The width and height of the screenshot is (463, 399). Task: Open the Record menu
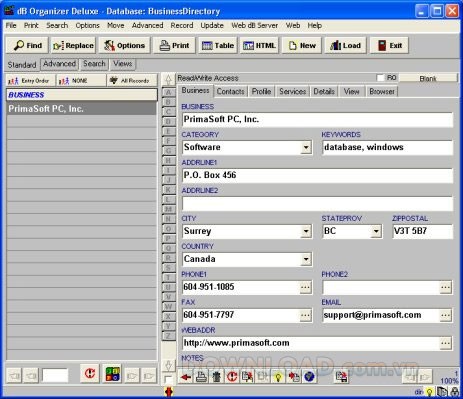pos(182,25)
